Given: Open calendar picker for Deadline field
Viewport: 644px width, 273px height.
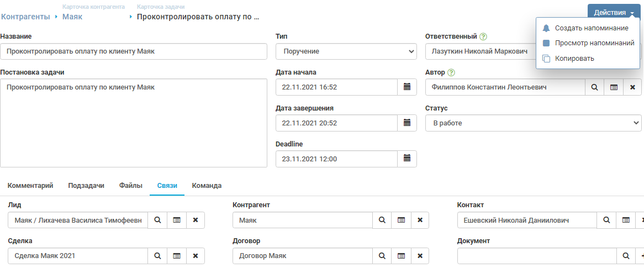Looking at the screenshot, I should coord(407,159).
